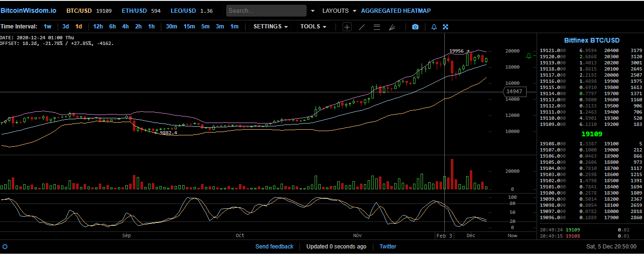Image resolution: width=644 pixels, height=257 pixels.
Task: Toggle fullscreen with expand arrows icon
Action: [x=445, y=27]
